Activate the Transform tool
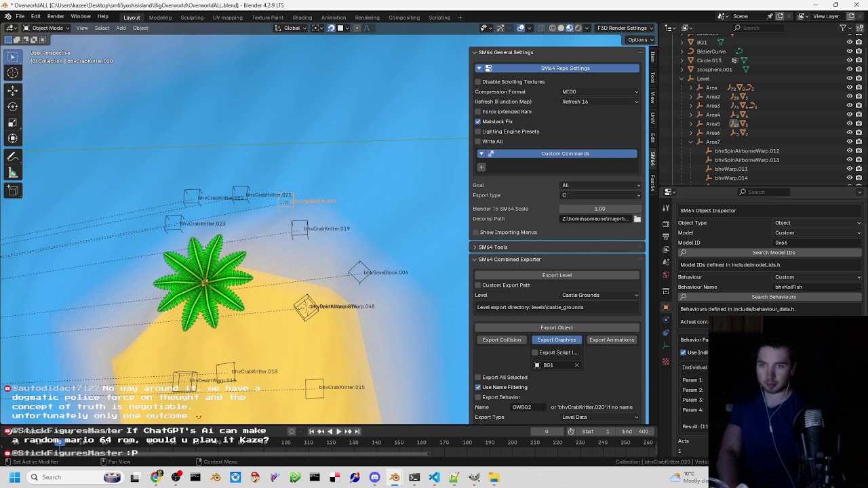This screenshot has height=488, width=868. point(13,138)
